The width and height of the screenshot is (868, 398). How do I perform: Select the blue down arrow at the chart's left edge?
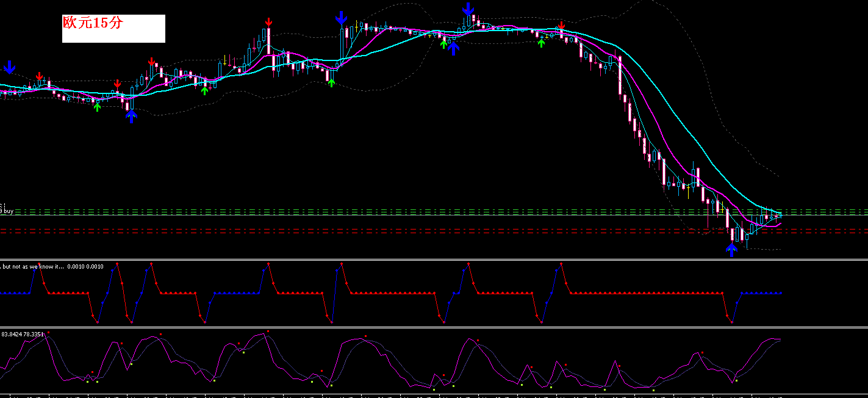click(x=9, y=67)
